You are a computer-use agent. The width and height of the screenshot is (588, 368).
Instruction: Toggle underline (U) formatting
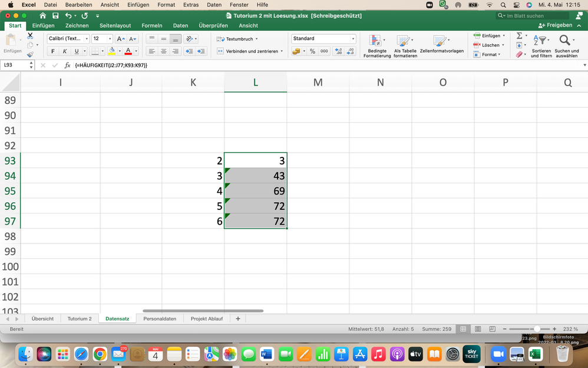click(x=77, y=51)
